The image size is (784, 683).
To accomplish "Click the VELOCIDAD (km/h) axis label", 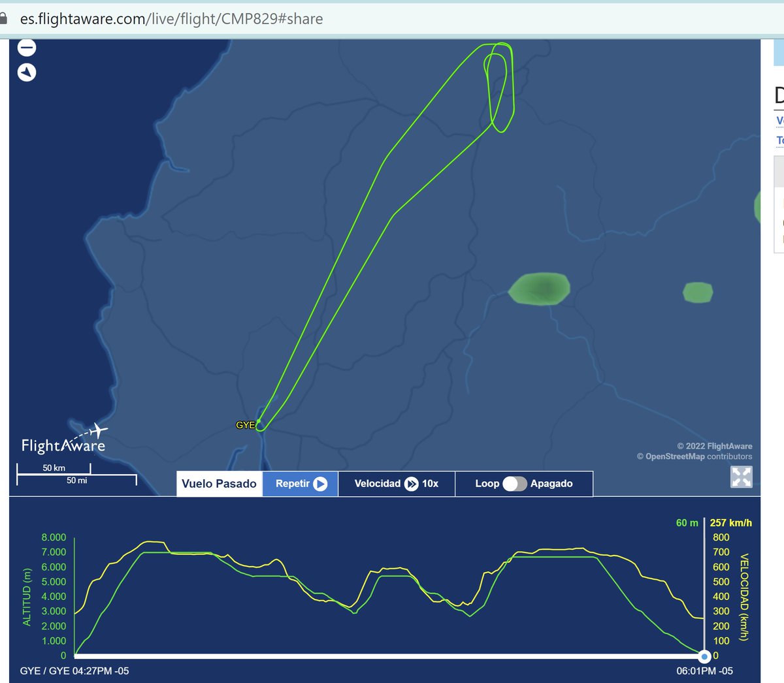I will (x=744, y=597).
